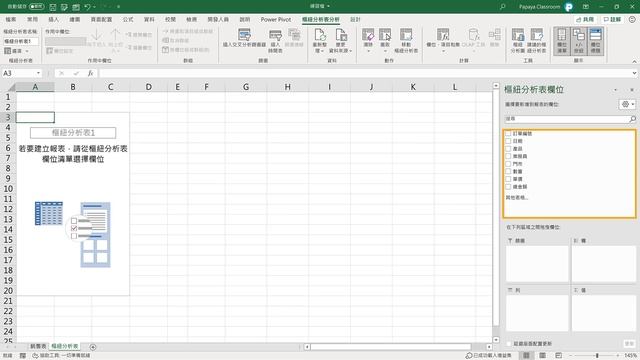Open Customize Quick Access Toolbar dropdown

click(118, 7)
